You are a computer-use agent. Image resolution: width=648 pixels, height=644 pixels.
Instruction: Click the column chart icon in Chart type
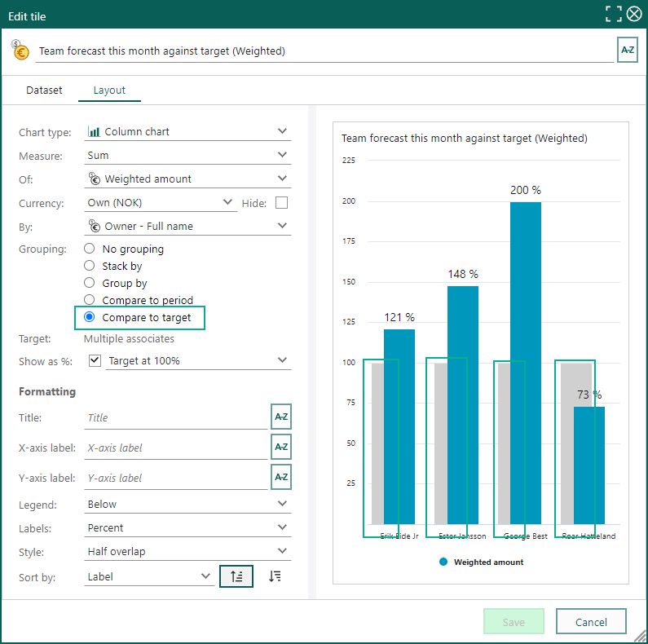(94, 131)
